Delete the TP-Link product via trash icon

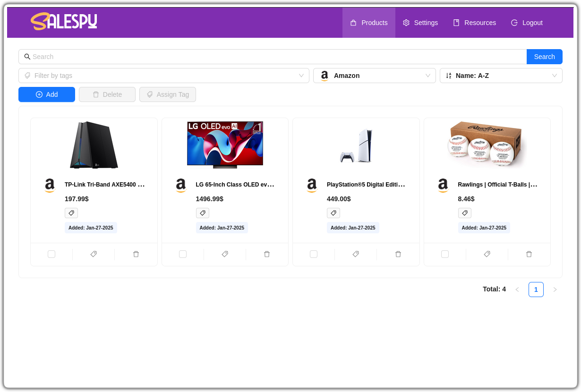[x=136, y=254]
